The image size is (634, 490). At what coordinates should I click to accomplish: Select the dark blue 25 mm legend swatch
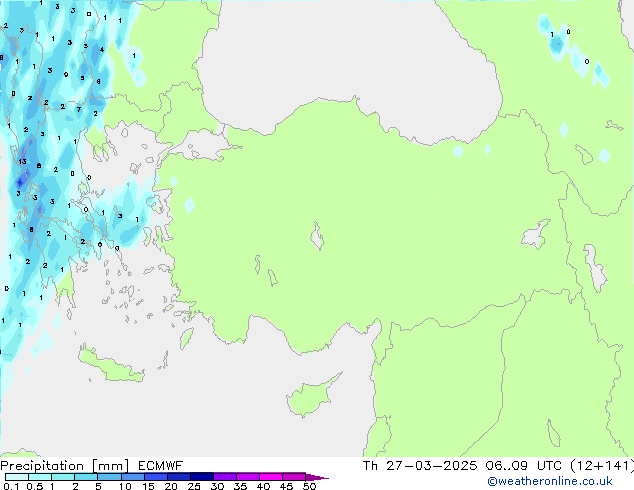coord(202,476)
